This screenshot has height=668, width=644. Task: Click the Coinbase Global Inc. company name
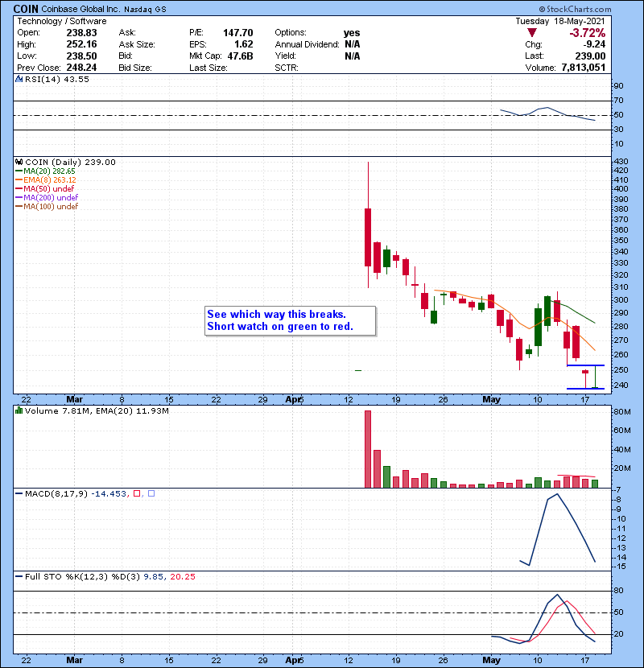pyautogui.click(x=80, y=10)
